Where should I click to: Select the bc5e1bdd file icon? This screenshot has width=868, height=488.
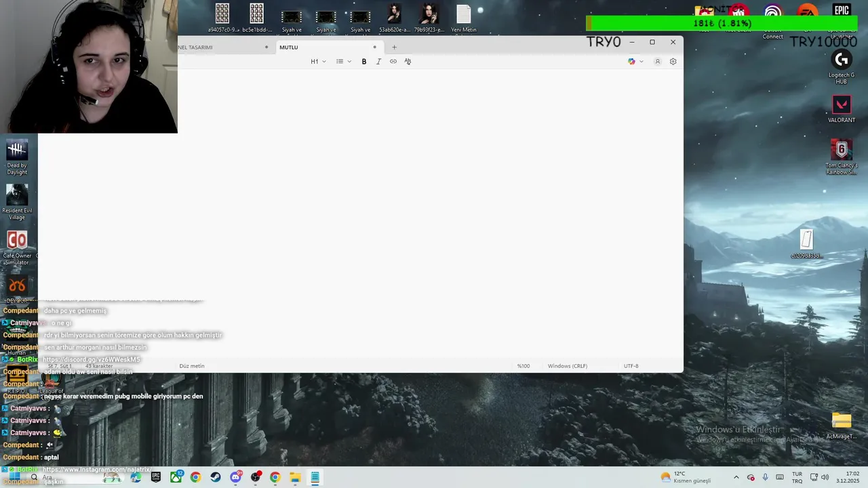click(256, 19)
